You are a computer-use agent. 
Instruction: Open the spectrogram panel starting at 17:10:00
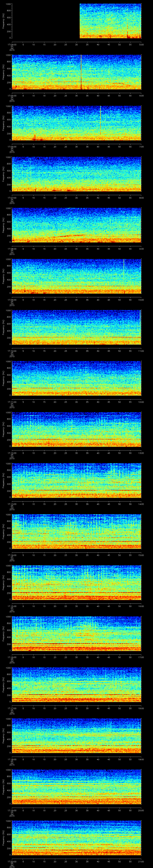tap(77, 327)
